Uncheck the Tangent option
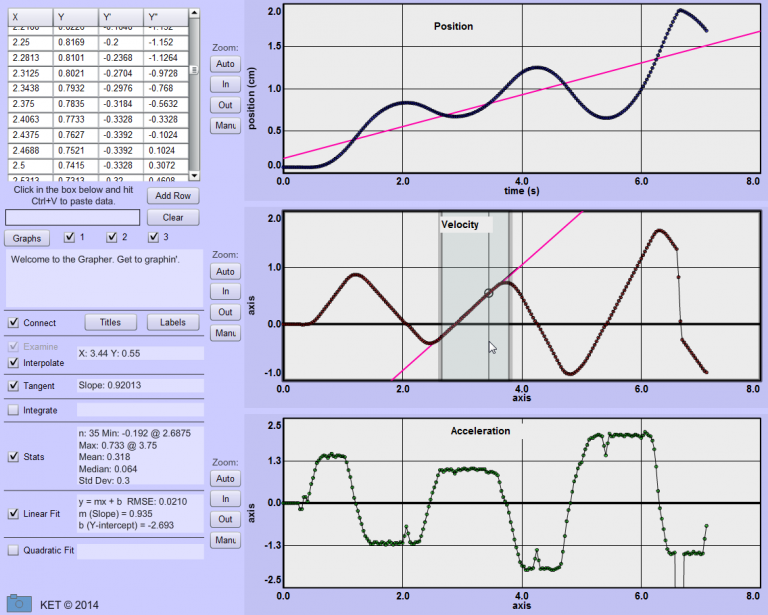The width and height of the screenshot is (768, 615). pyautogui.click(x=13, y=385)
